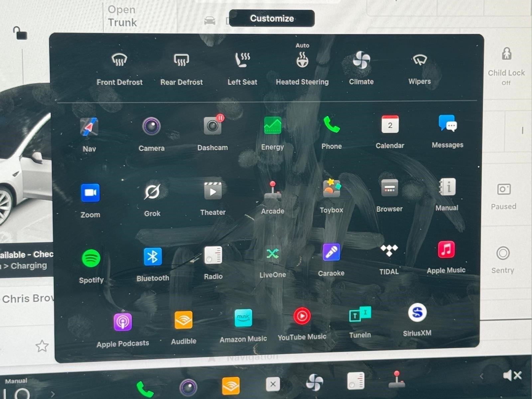Tap the Radio icon in the bottom dock

[356, 381]
